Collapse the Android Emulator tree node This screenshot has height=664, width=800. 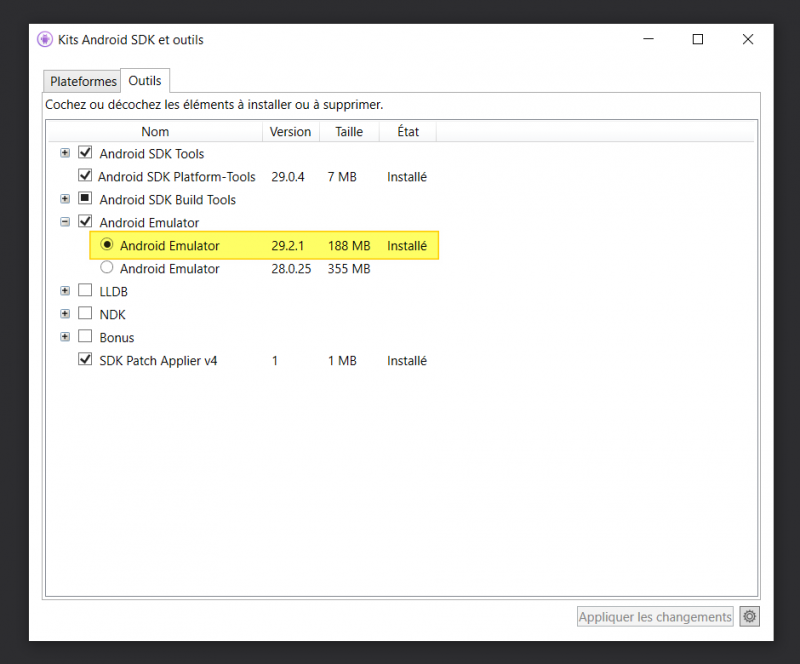pyautogui.click(x=65, y=222)
